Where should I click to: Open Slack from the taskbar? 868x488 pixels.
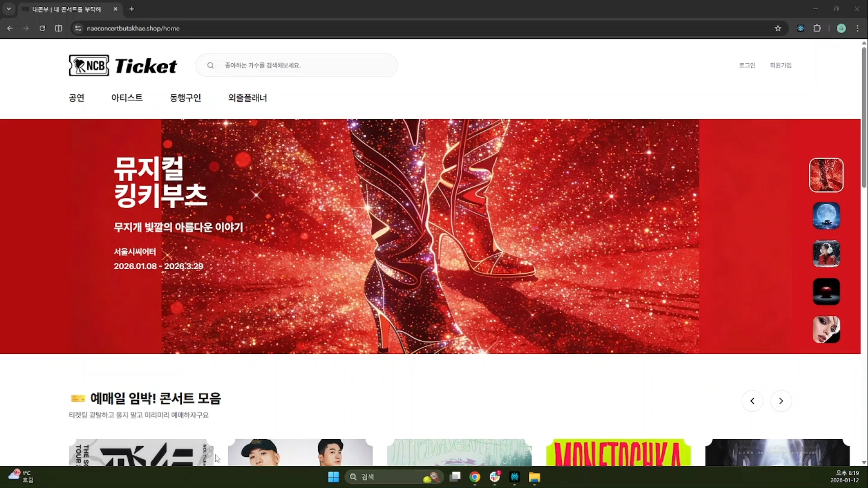[495, 477]
